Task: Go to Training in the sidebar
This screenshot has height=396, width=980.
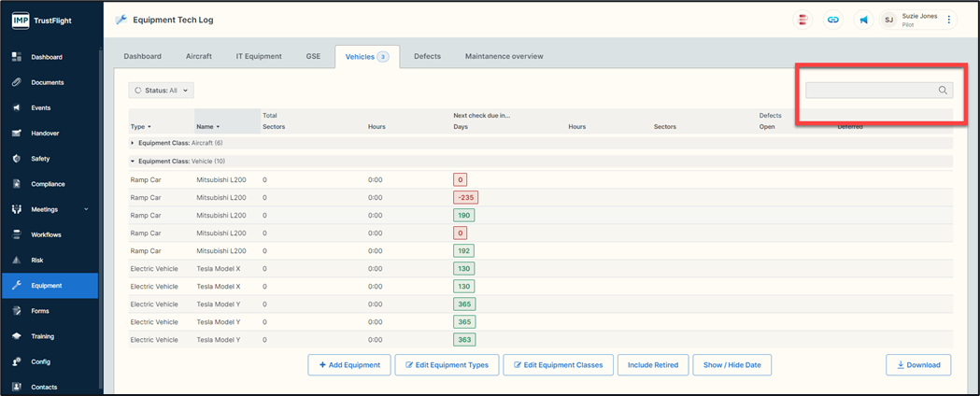Action: [x=42, y=336]
